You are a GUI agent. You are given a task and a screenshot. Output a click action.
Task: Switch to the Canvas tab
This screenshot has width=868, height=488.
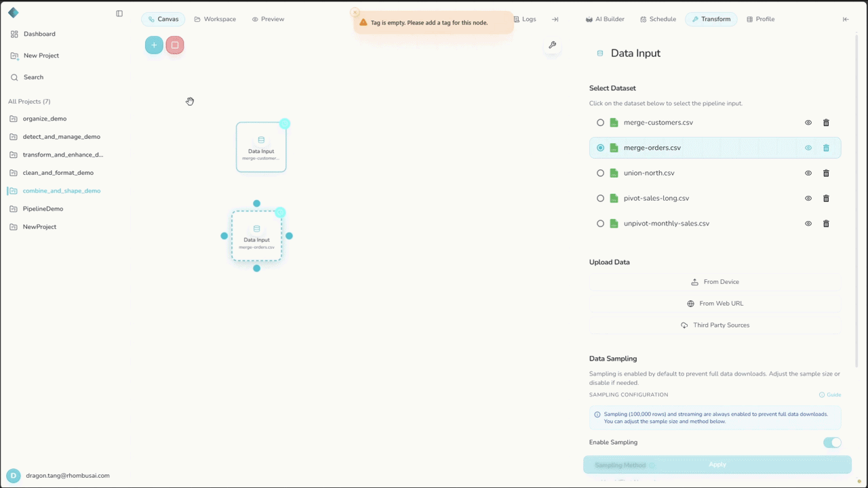(163, 19)
